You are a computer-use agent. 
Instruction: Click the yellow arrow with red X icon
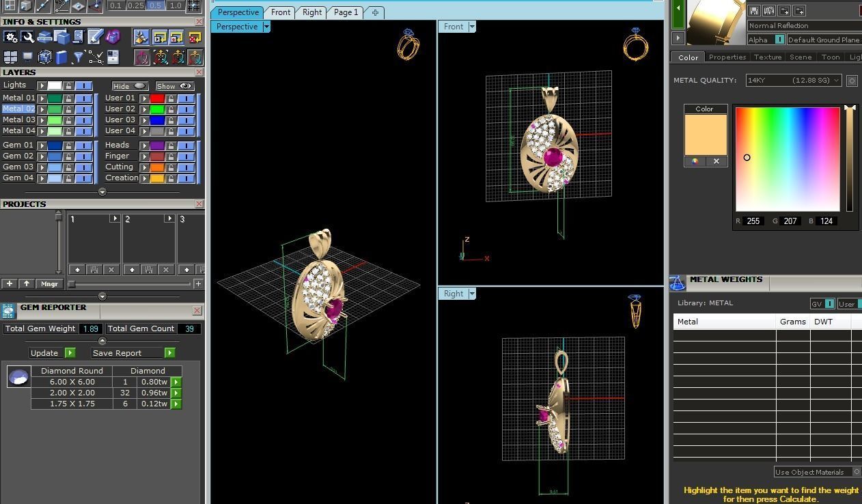click(x=196, y=38)
